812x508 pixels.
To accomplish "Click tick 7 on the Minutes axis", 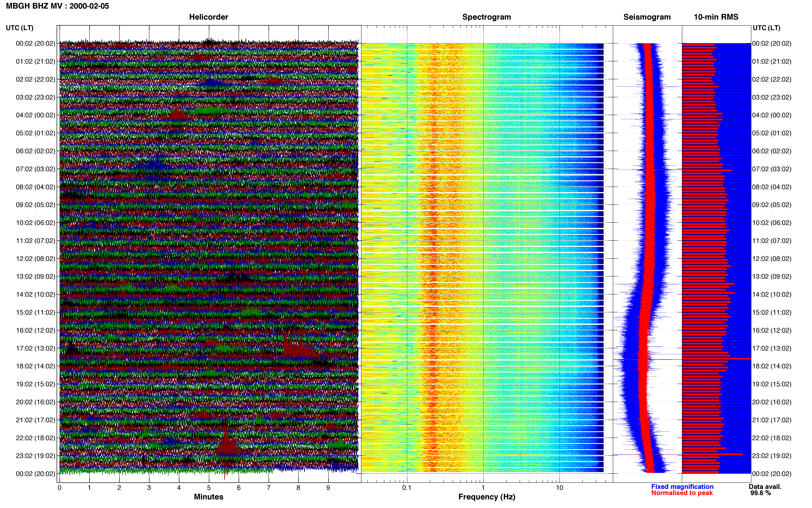I will [269, 488].
